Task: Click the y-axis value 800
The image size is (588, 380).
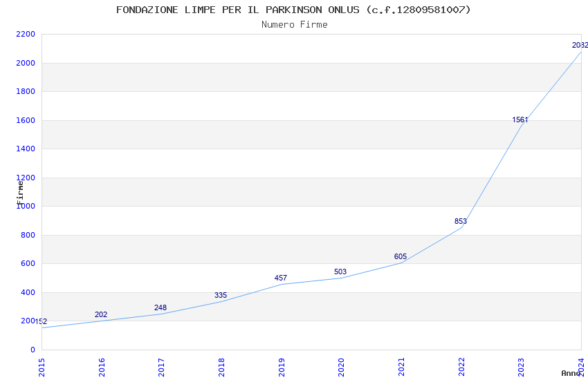Action: (x=28, y=235)
